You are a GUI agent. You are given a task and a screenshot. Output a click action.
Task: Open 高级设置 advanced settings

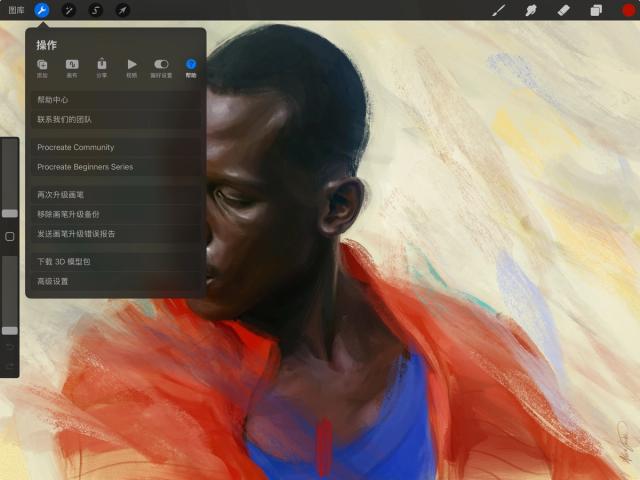(x=116, y=281)
